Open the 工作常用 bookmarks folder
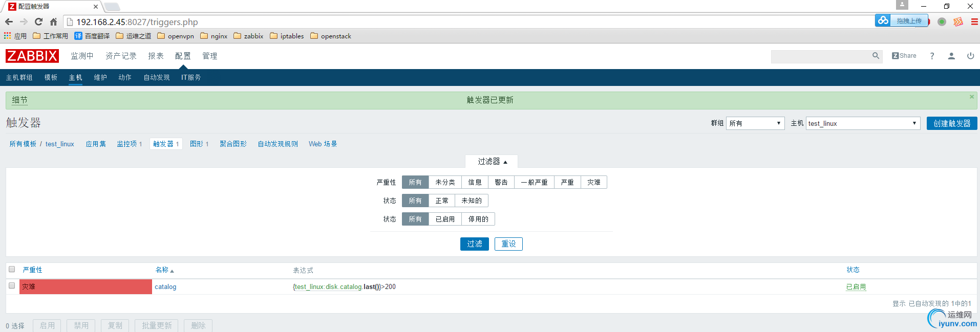Screen dimensions: 980x332 50,36
